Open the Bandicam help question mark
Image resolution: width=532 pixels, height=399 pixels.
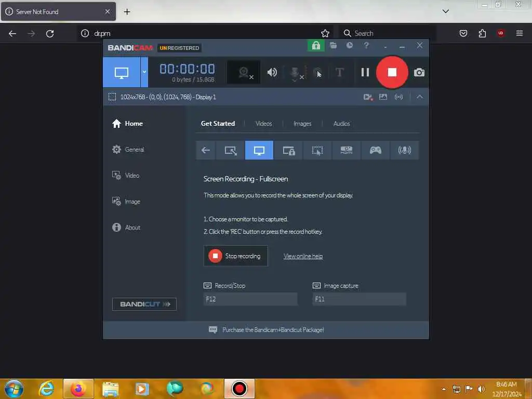click(366, 45)
